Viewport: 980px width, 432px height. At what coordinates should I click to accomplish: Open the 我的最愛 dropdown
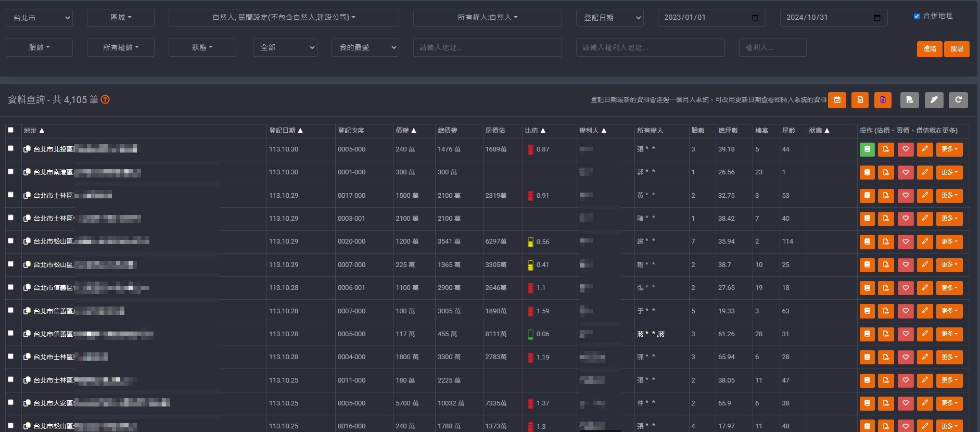[365, 47]
